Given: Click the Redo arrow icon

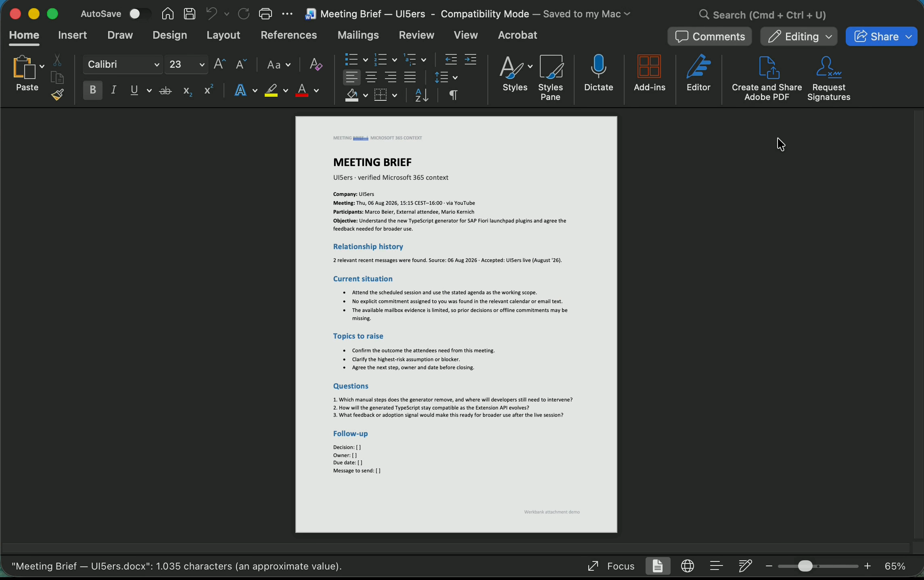Looking at the screenshot, I should [x=244, y=14].
